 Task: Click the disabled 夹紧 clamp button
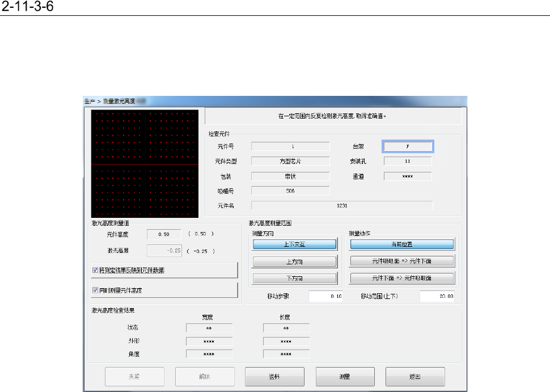click(134, 377)
